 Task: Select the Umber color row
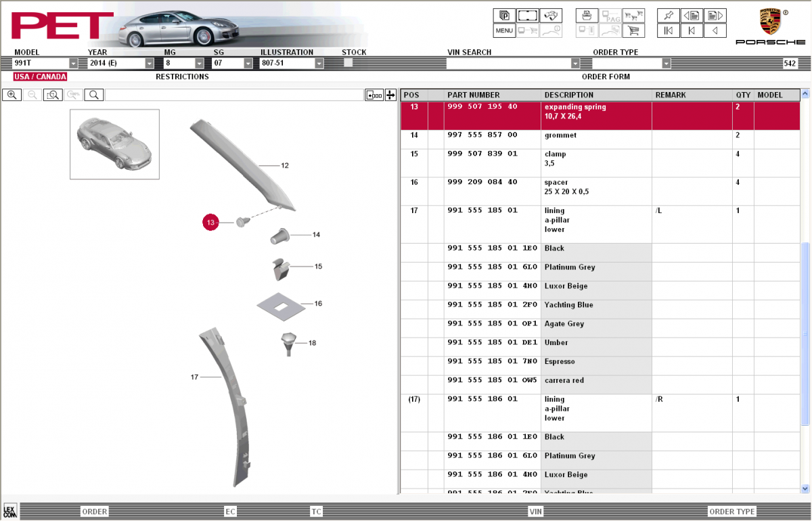[x=601, y=348]
